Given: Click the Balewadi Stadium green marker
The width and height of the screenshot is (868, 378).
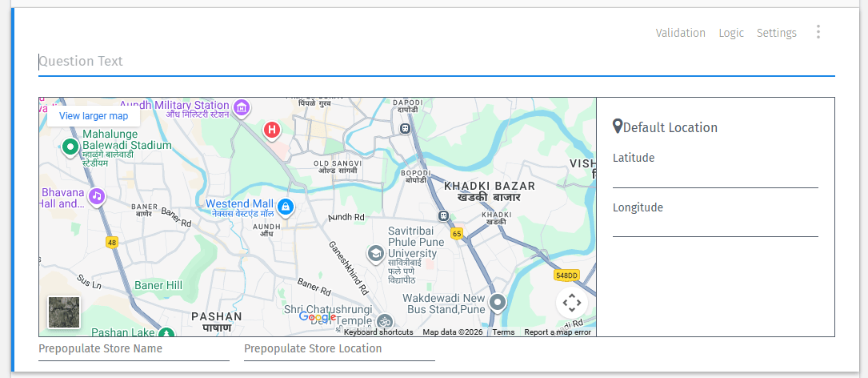Looking at the screenshot, I should tap(70, 147).
